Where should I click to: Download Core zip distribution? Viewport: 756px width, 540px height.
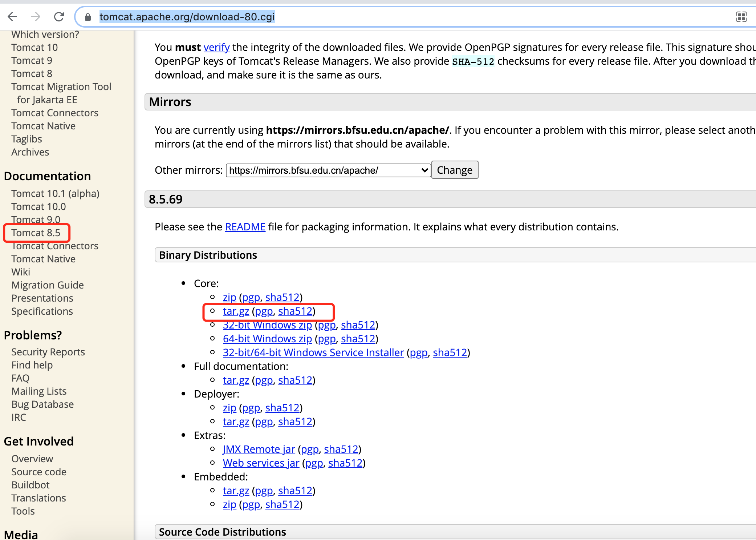(229, 297)
